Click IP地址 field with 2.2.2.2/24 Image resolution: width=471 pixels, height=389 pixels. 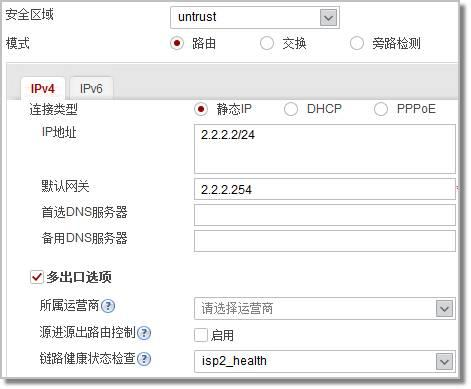click(325, 149)
